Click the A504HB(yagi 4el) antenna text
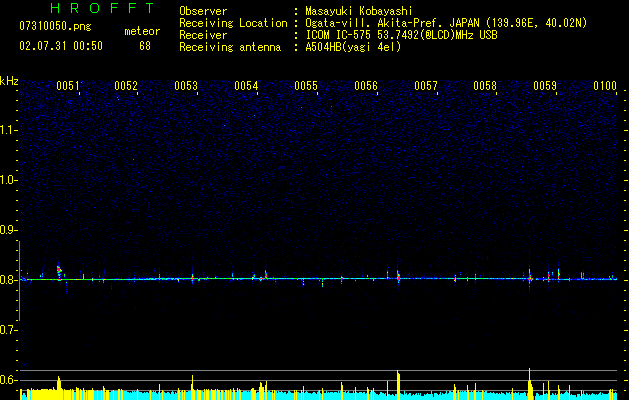 click(353, 47)
